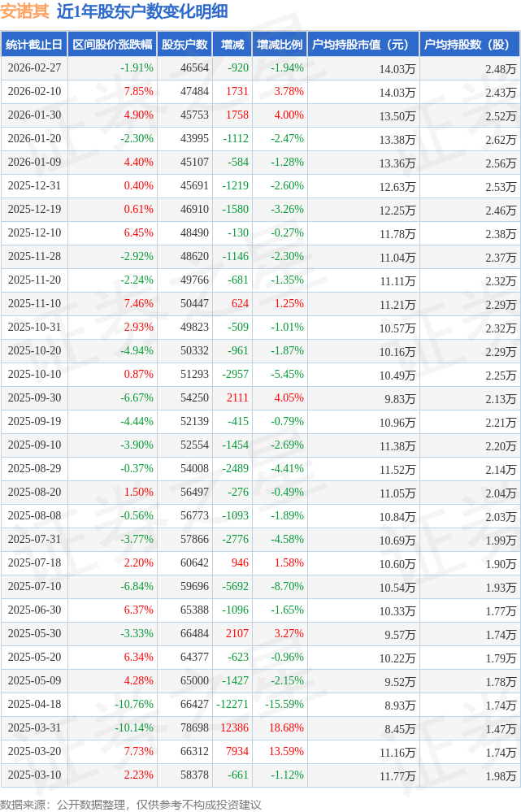The image size is (521, 812).
Task: Click the 7.85% price change cell
Action: [138, 92]
